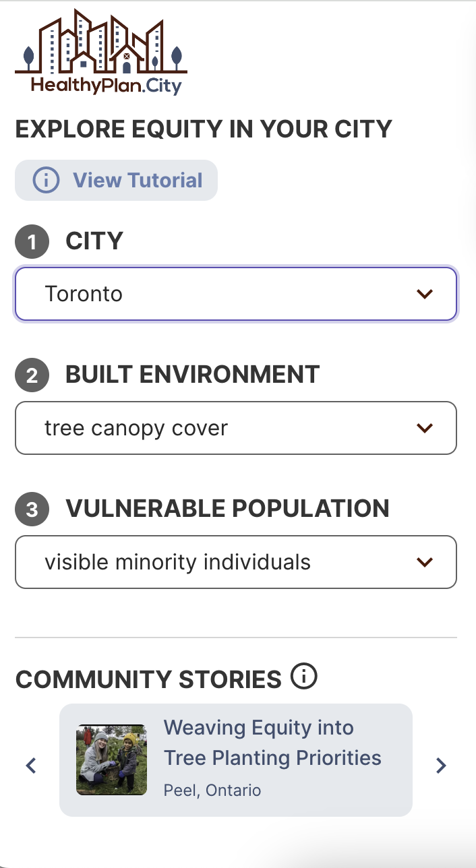The height and width of the screenshot is (868, 476).
Task: Click the chevron in Vulnerable Population selector
Action: pyautogui.click(x=424, y=562)
